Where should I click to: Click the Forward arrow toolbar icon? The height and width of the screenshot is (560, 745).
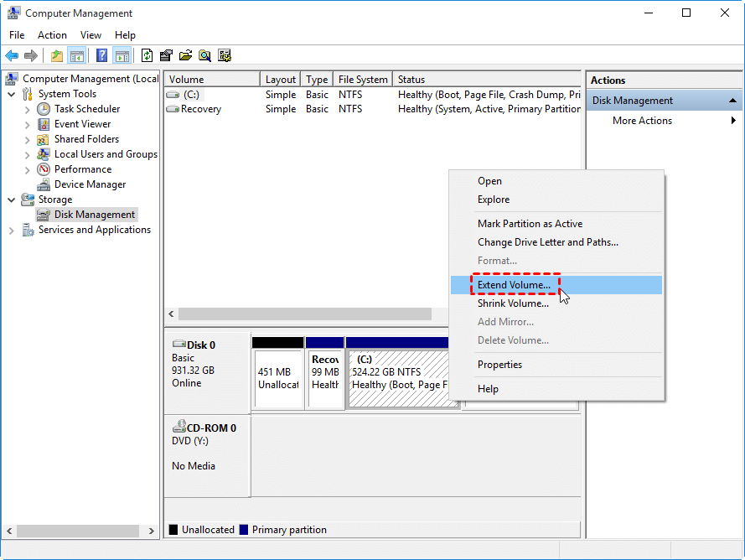click(31, 56)
